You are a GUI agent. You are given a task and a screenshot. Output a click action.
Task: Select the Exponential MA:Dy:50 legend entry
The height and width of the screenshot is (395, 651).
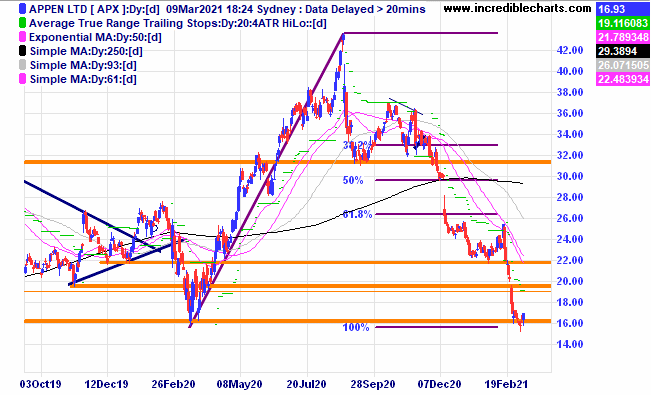(95, 37)
